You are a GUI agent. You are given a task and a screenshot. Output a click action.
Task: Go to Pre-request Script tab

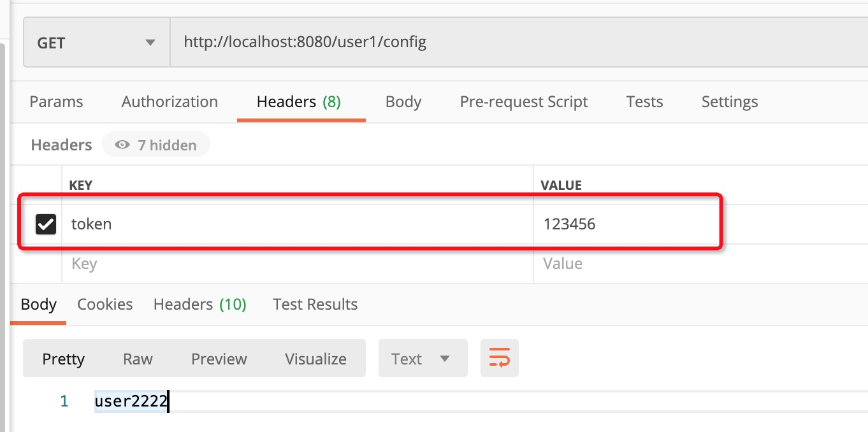[x=523, y=102]
